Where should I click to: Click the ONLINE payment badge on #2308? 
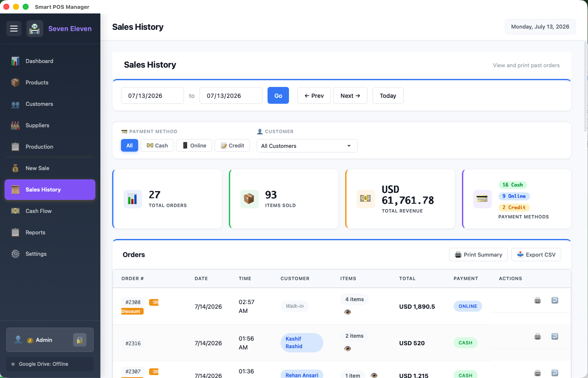pos(468,306)
